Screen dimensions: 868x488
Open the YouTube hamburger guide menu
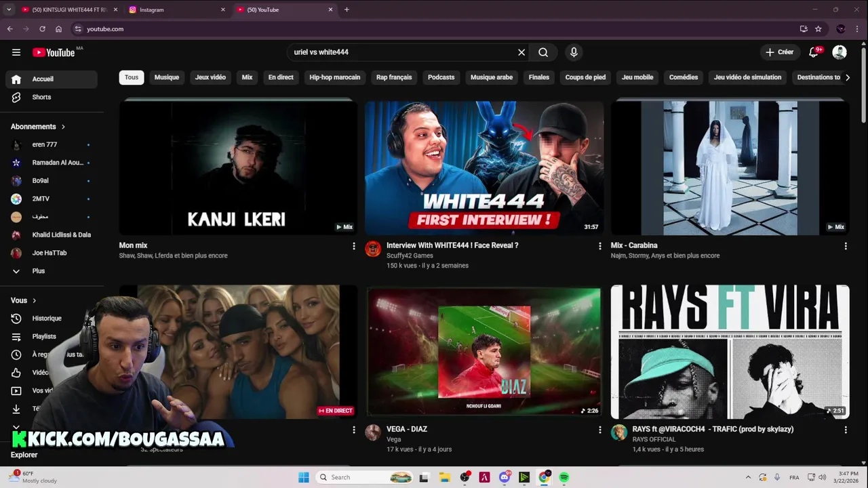click(x=16, y=52)
